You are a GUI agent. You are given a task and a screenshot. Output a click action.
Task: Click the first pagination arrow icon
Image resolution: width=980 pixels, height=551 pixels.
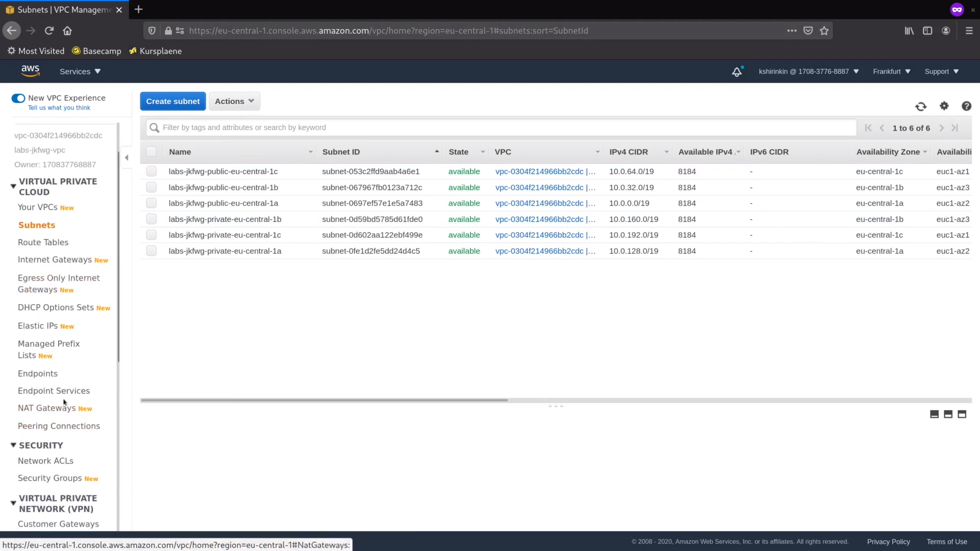868,128
